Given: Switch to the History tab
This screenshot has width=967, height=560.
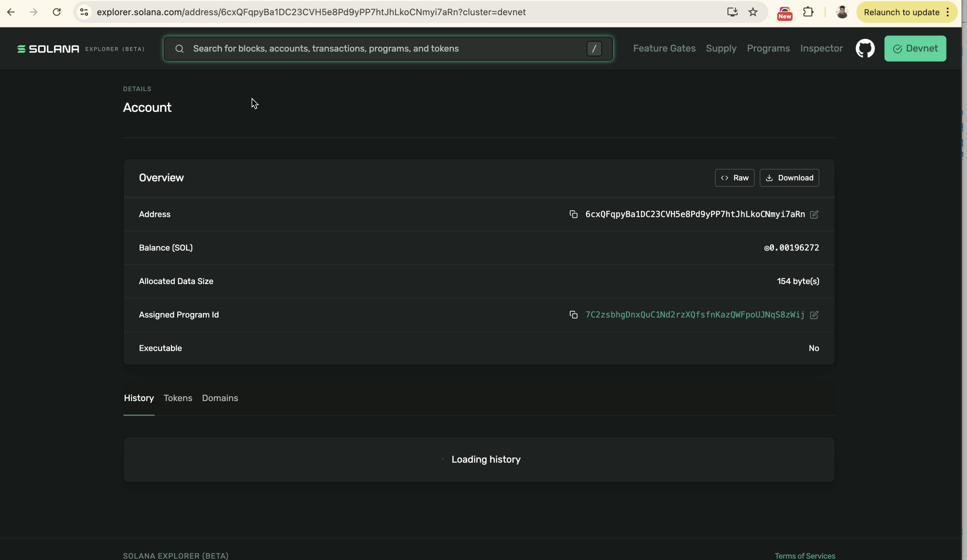Looking at the screenshot, I should point(139,398).
